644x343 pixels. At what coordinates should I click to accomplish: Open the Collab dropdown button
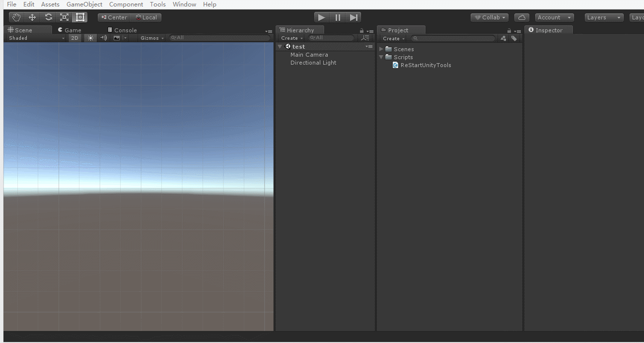489,17
